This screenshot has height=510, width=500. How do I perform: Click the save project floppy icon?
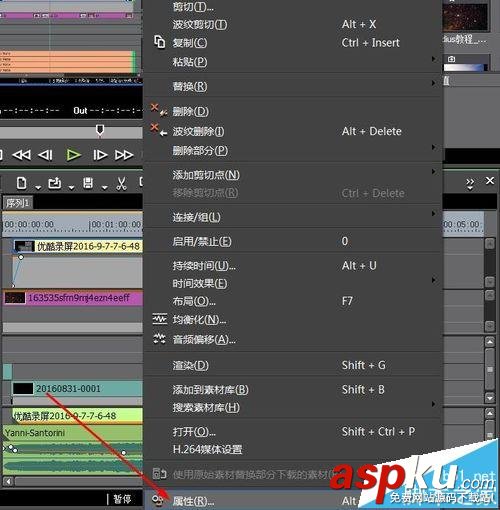click(x=88, y=183)
